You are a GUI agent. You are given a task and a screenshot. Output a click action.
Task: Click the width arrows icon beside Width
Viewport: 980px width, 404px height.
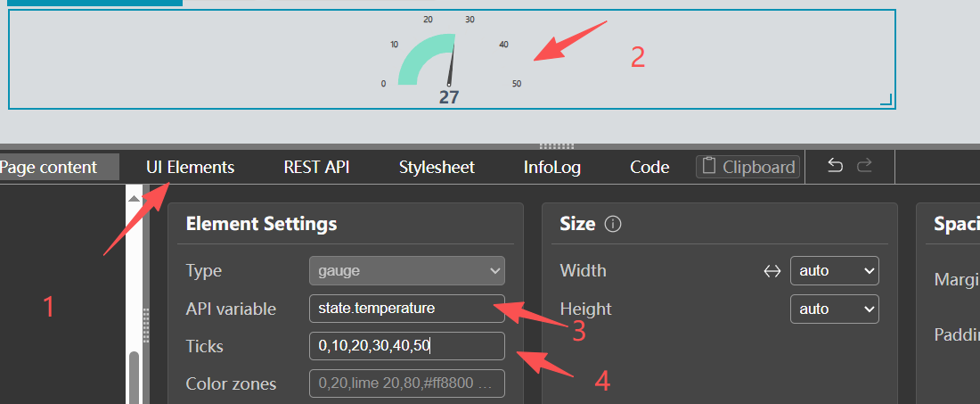[x=772, y=271]
